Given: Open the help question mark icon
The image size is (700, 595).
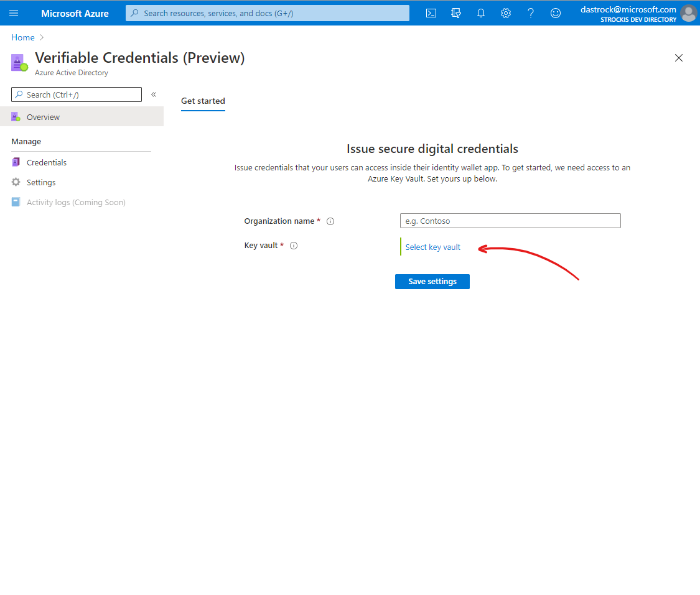Looking at the screenshot, I should coord(531,14).
